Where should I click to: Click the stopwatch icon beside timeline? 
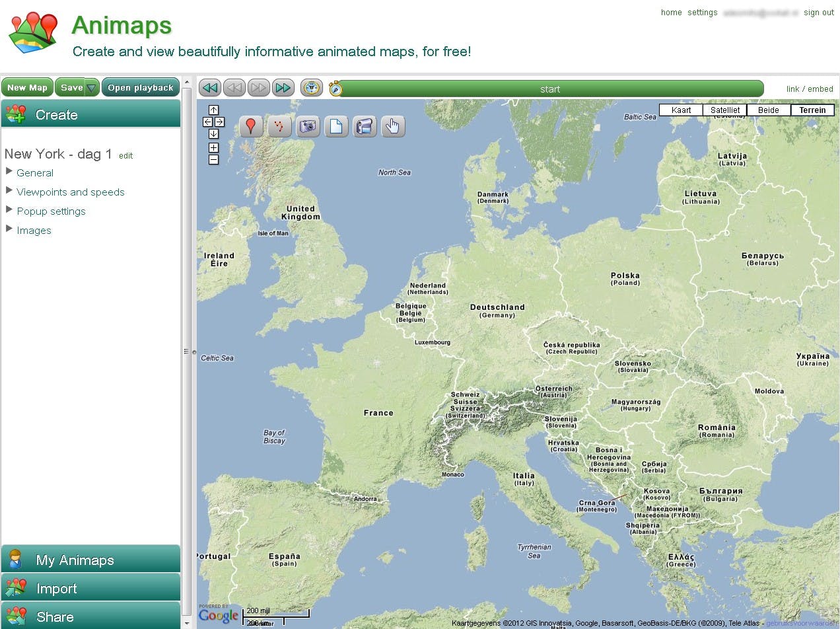[336, 89]
